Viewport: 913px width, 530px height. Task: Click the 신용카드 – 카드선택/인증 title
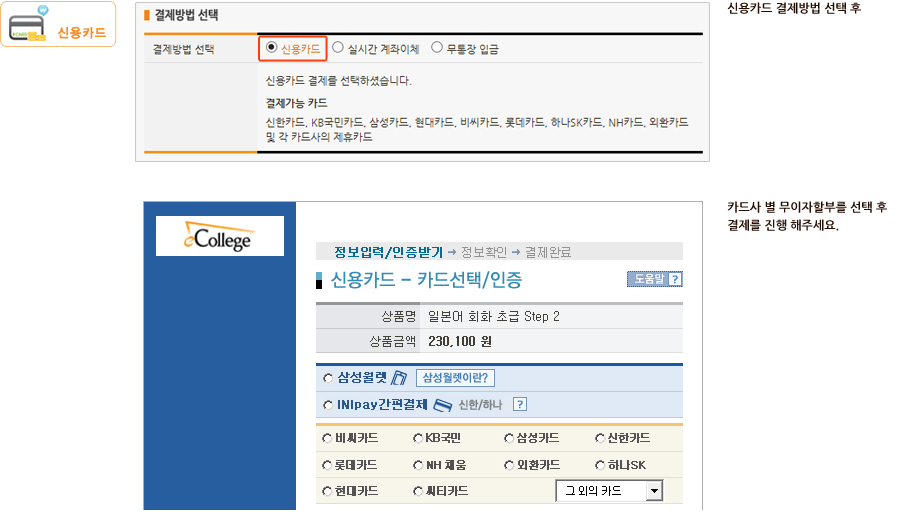click(426, 280)
